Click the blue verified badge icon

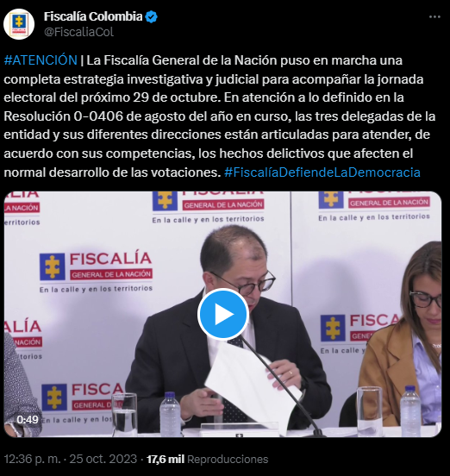151,16
